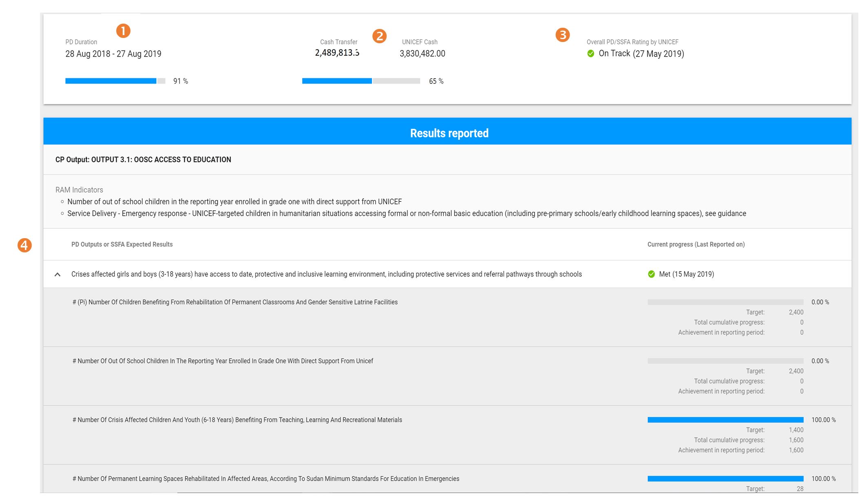This screenshot has height=504, width=862.
Task: Click the Permanent Learning Spaces 100.00 % bar
Action: (x=725, y=479)
